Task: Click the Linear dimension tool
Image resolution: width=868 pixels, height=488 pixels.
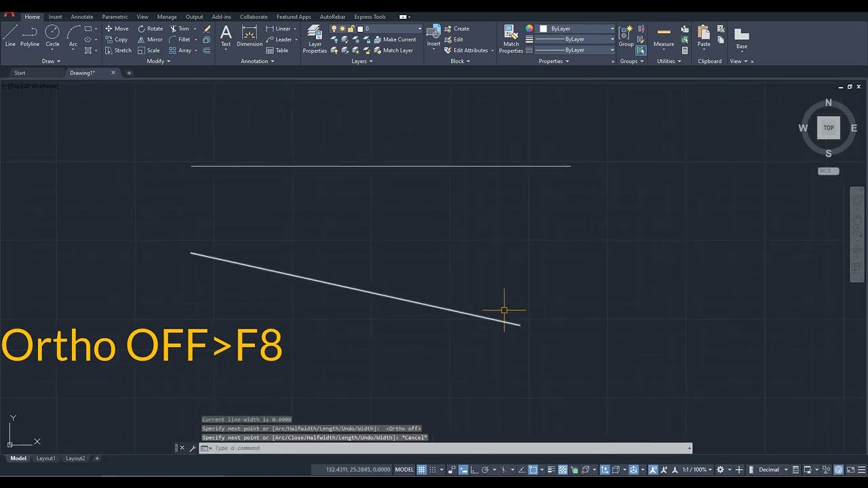Action: coord(278,28)
